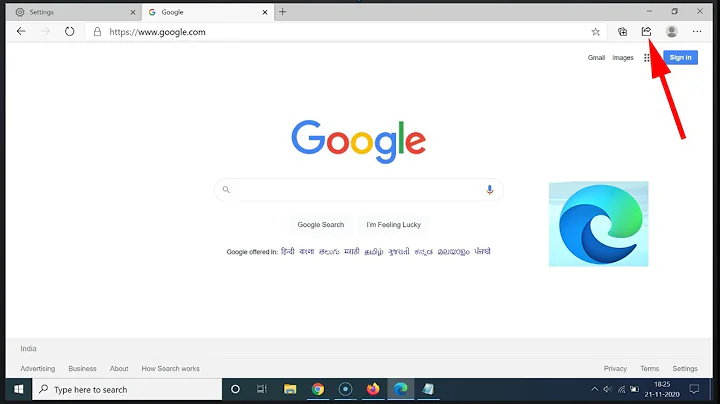Screen dimensions: 720x404
Task: Open the footer Settings link
Action: [x=685, y=368]
